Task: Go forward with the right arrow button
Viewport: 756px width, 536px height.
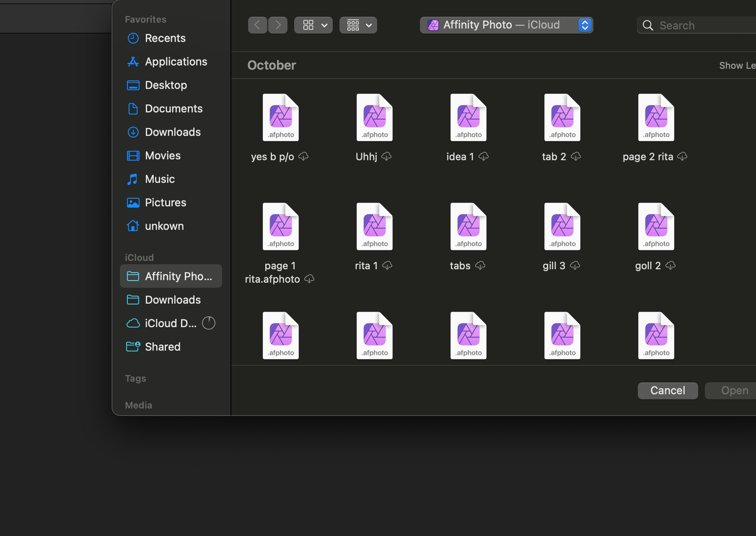Action: point(278,25)
